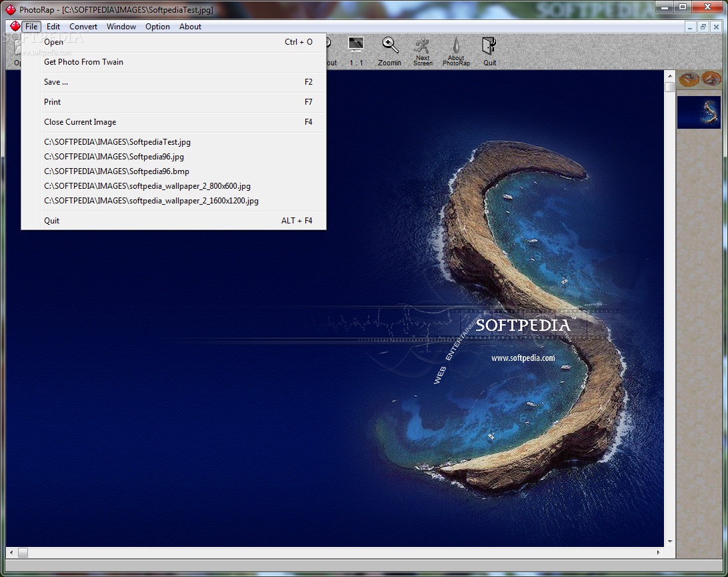
Task: Open the Edit menu
Action: click(53, 27)
